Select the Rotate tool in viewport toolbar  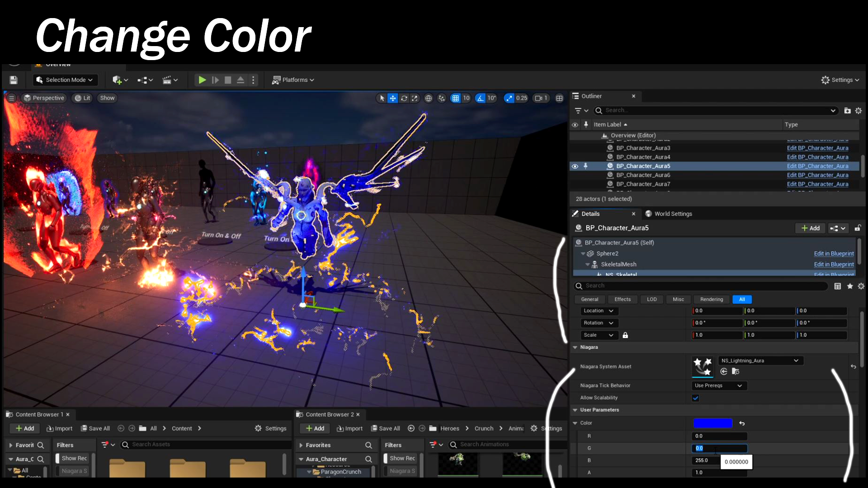coord(404,98)
